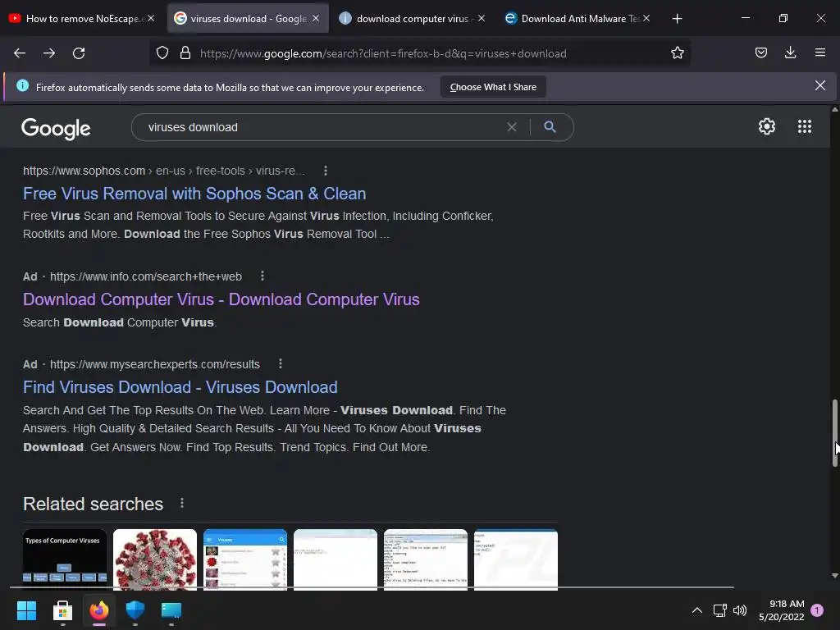Close the 'viruses download - Google' tab
The height and width of the screenshot is (630, 840).
pyautogui.click(x=316, y=18)
